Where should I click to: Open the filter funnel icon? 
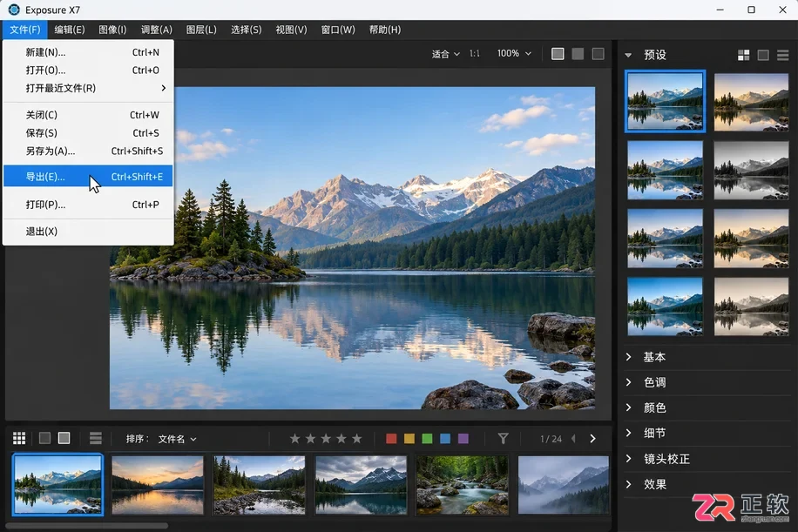tap(503, 439)
